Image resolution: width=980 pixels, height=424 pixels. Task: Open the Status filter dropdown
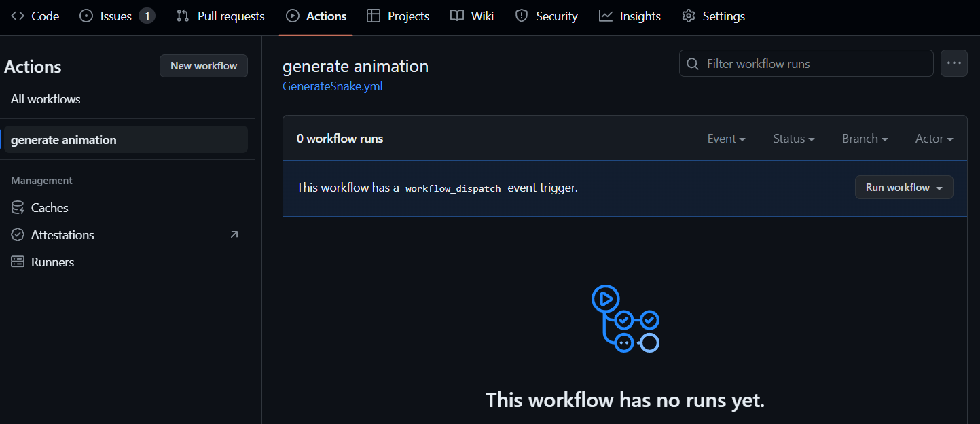point(793,138)
